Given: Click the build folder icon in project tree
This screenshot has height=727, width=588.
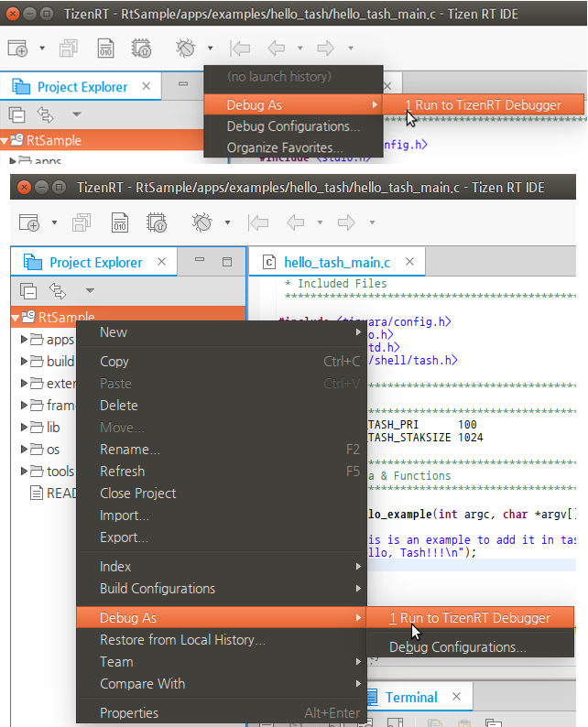Looking at the screenshot, I should click(x=38, y=361).
